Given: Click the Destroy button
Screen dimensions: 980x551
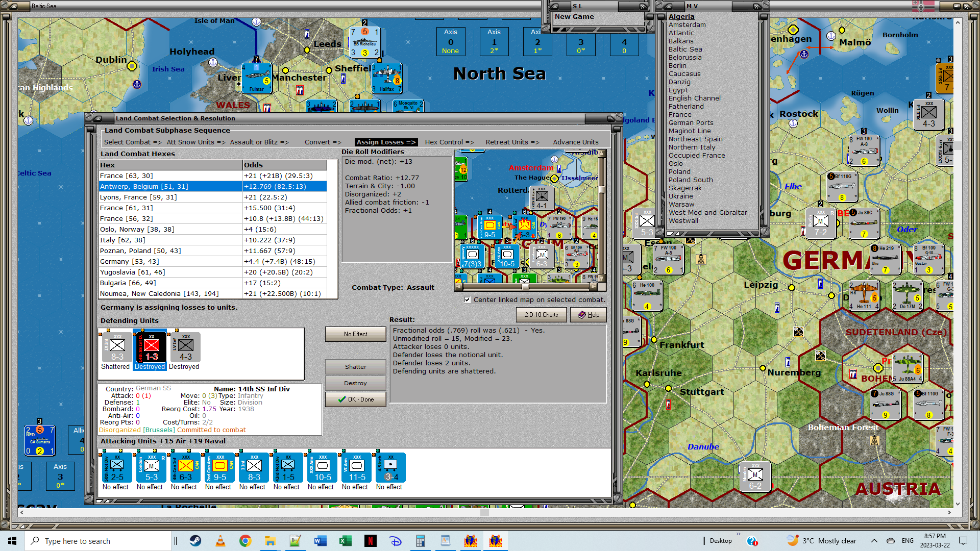Looking at the screenshot, I should (355, 383).
